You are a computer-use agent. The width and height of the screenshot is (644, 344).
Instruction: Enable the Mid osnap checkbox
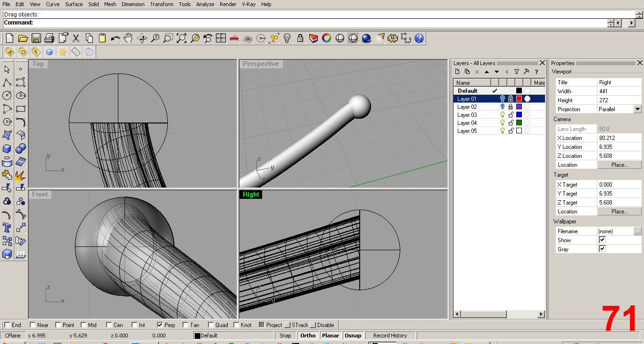coord(83,325)
